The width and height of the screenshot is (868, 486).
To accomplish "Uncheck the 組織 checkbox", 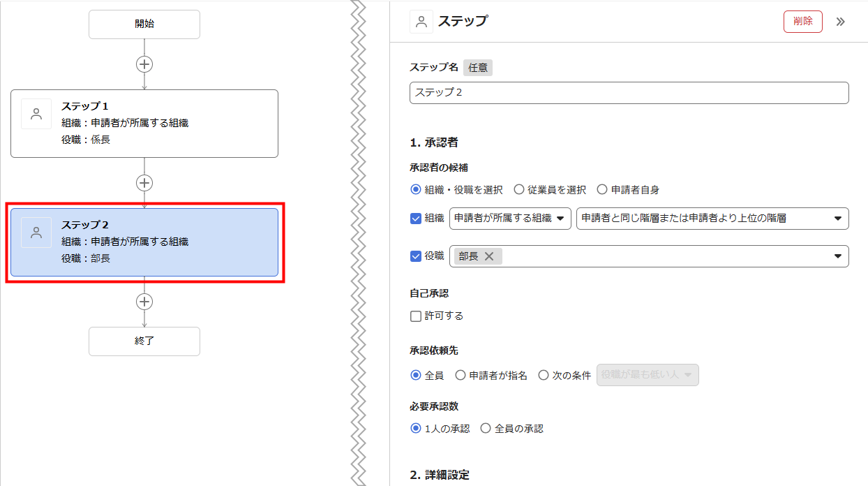I will coord(416,218).
